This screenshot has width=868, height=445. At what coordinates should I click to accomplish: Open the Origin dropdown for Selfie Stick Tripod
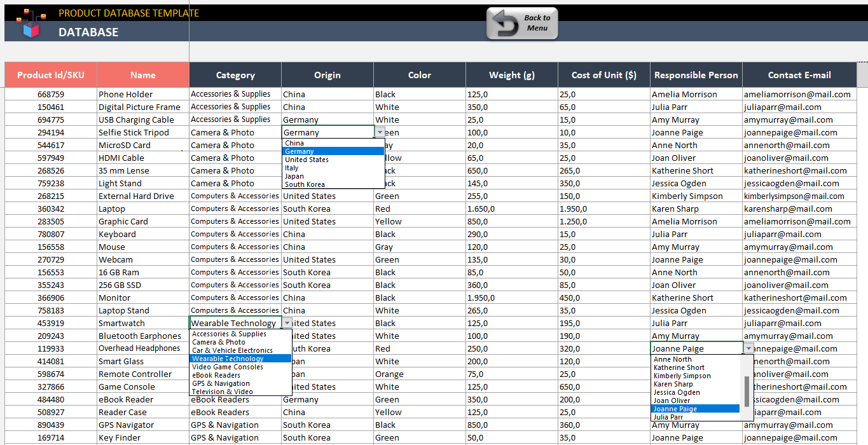pos(380,132)
